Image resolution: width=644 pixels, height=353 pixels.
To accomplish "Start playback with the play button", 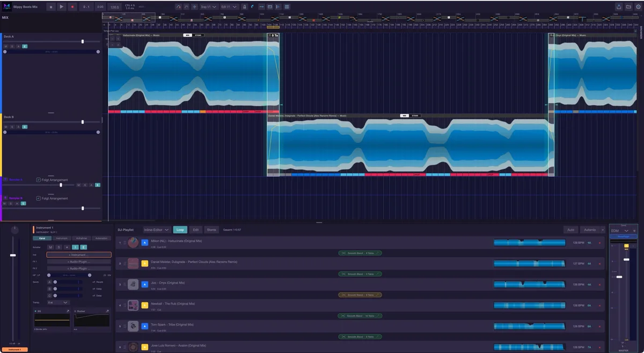I will coord(62,7).
